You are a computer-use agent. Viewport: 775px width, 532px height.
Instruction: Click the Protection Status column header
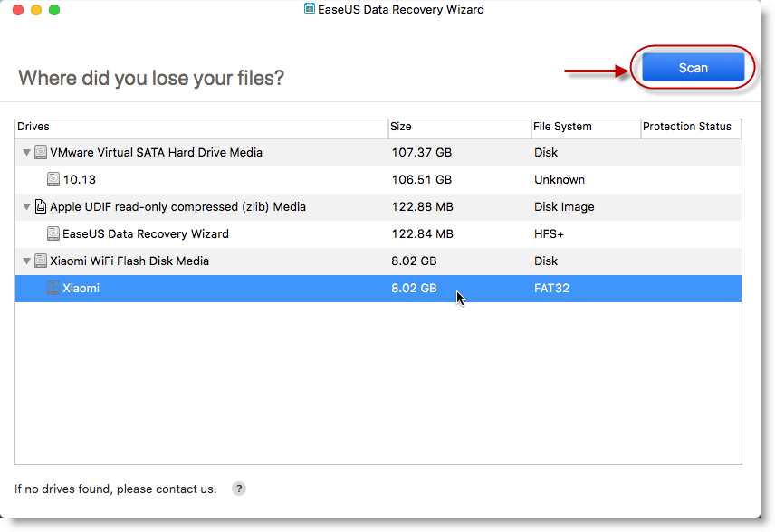coord(688,127)
